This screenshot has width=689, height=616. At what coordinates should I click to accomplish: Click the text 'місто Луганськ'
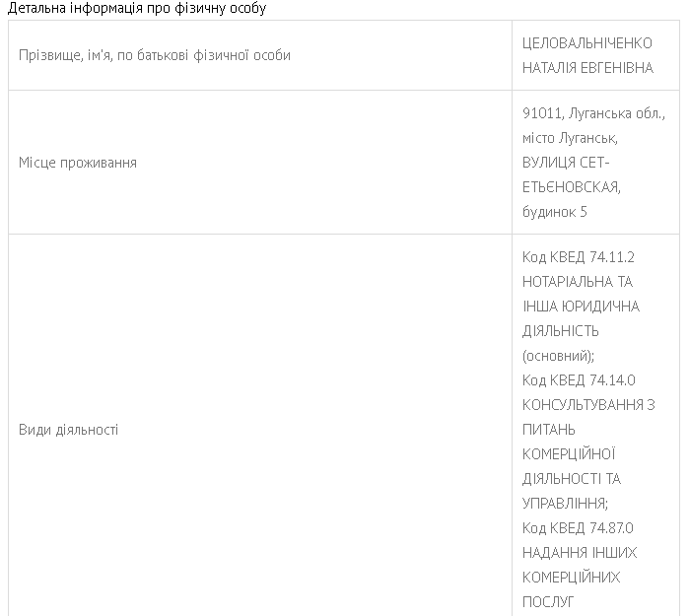click(570, 138)
